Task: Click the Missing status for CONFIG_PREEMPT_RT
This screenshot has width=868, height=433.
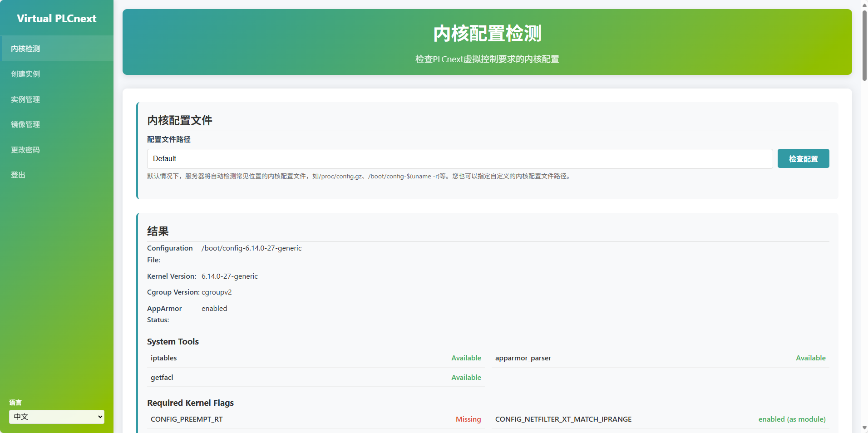Action: (x=469, y=419)
